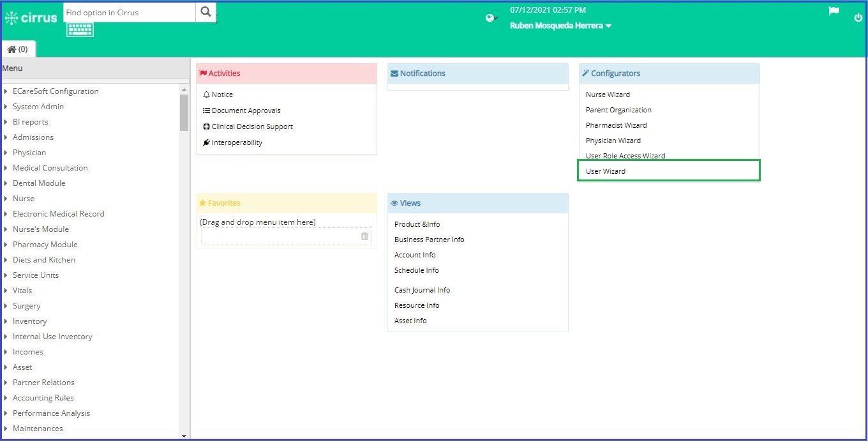Screen dimensions: 868x442
Task: Click the power logout icon
Action: tap(858, 18)
